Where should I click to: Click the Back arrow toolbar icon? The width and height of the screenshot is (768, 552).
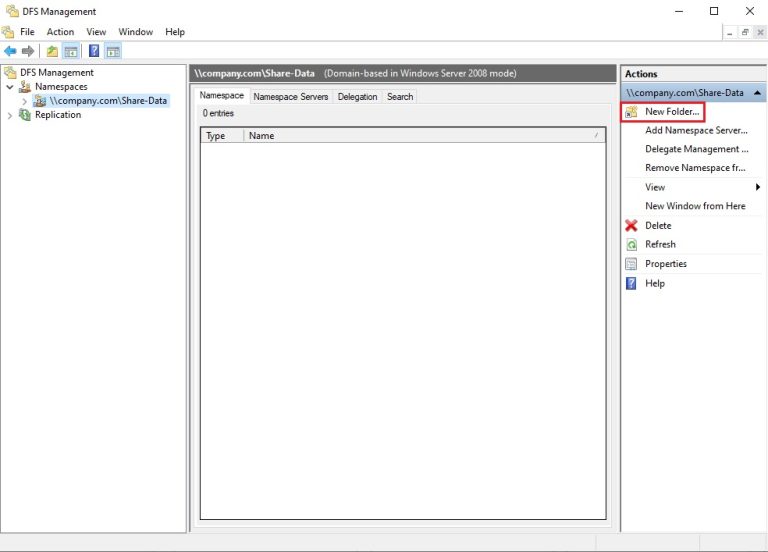click(x=10, y=51)
